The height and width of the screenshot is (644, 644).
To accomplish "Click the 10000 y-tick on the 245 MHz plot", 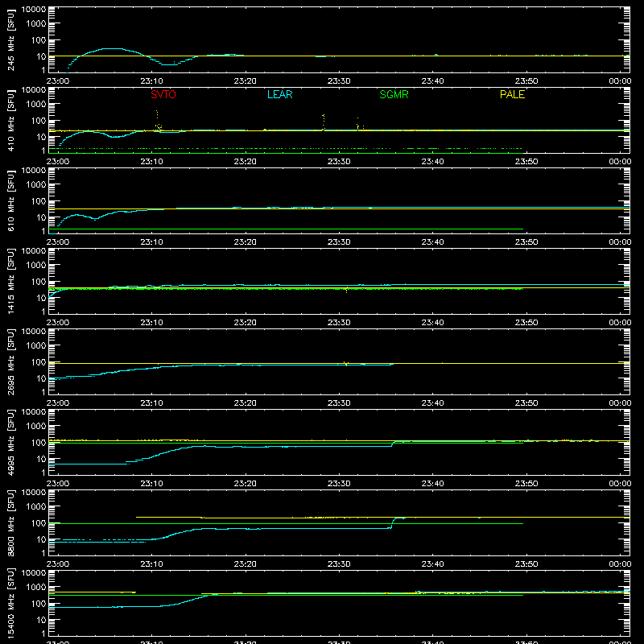I will click(x=33, y=10).
